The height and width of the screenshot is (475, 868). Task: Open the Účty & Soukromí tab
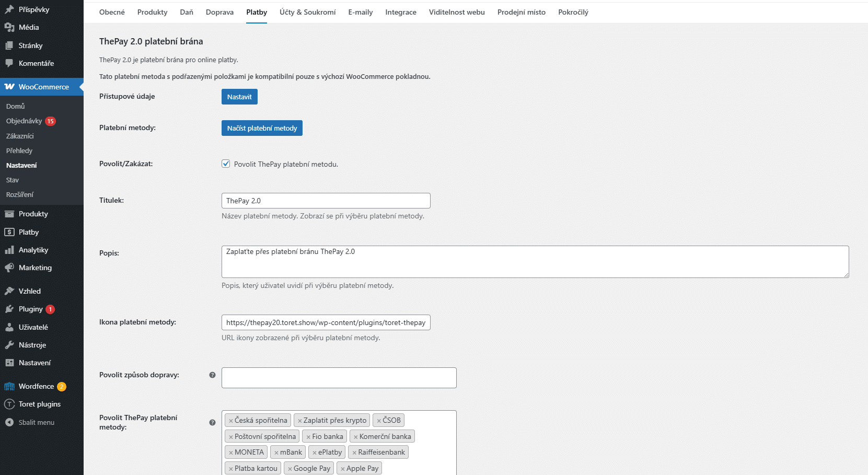point(307,12)
